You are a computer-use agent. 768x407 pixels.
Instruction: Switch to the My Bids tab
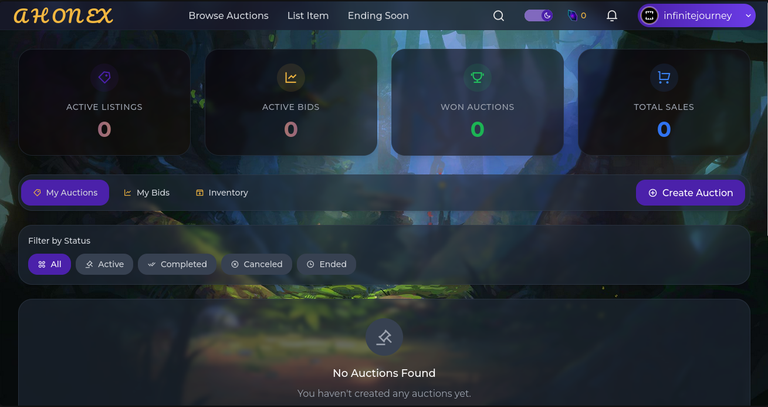tap(146, 193)
